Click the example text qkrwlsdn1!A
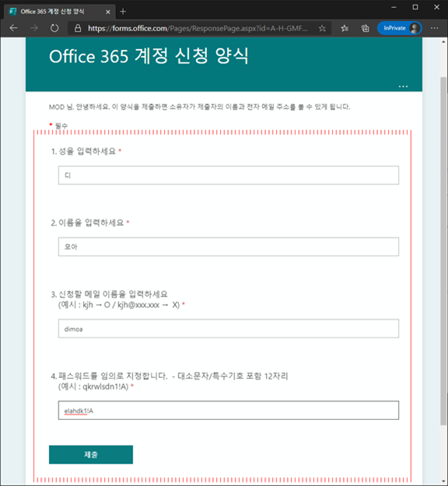 pyautogui.click(x=104, y=386)
